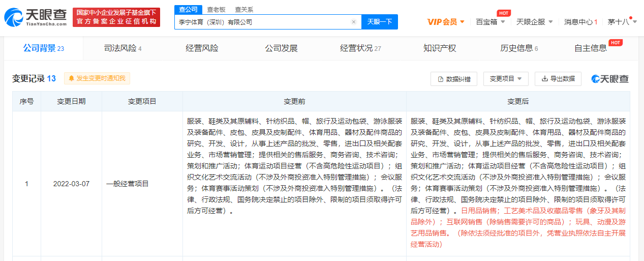Image resolution: width=644 pixels, height=261 pixels.
Task: Click the 变更后 column header
Action: [x=518, y=101]
